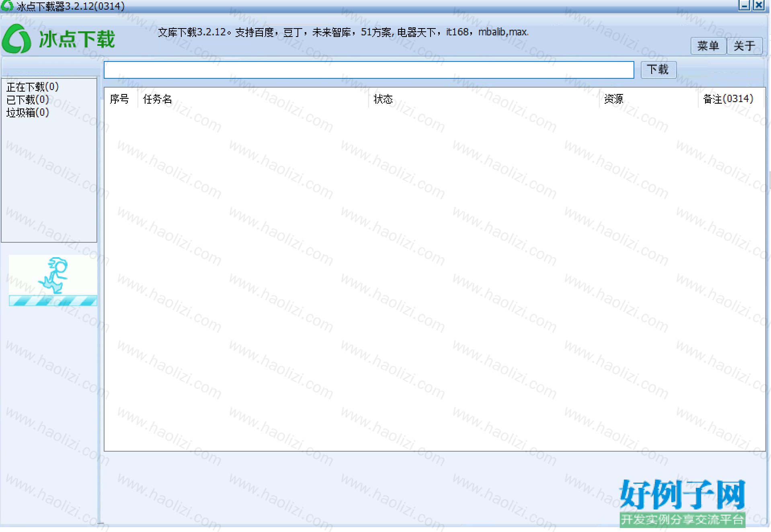
Task: Focus the URL input field
Action: 369,70
